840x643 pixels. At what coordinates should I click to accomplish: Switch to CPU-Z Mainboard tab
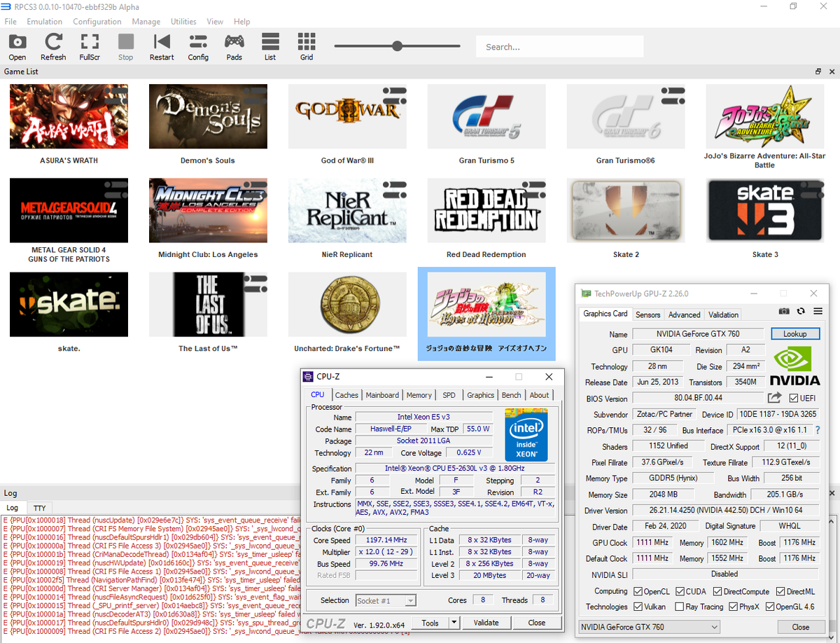click(x=382, y=395)
